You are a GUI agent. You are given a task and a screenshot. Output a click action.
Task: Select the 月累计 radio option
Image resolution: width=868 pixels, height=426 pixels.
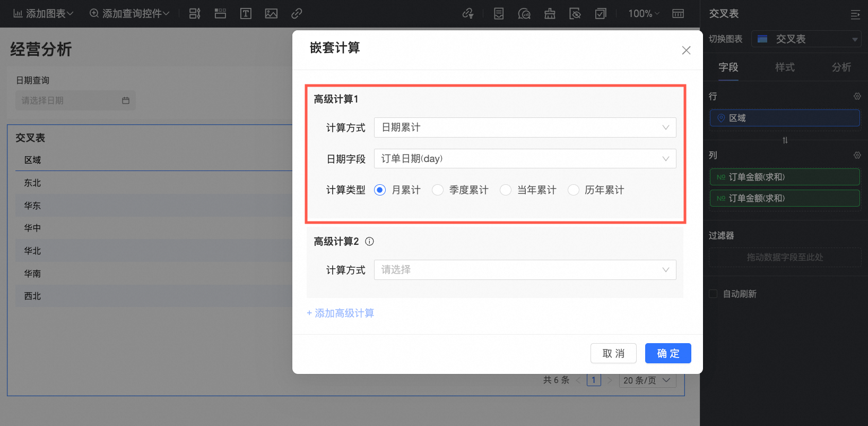tap(380, 190)
